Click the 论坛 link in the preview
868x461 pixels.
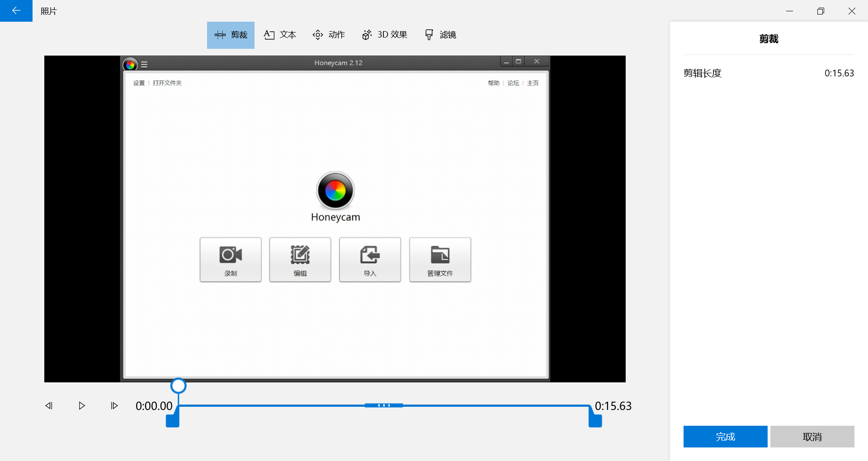[513, 83]
